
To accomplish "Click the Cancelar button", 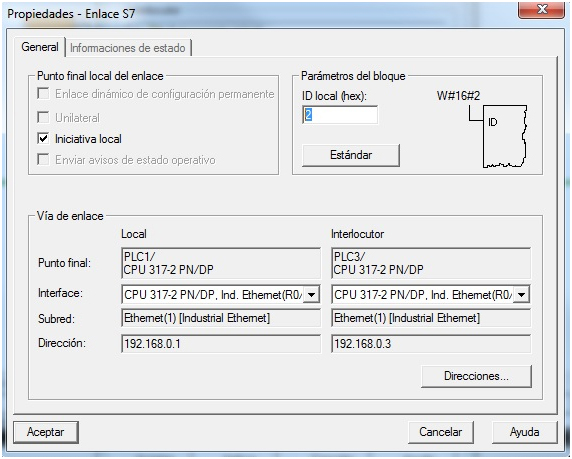I will point(441,432).
